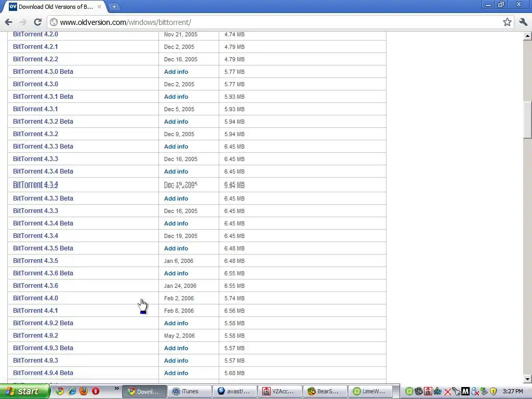Click the May 2, 2006 date cell
532x399 pixels.
pyautogui.click(x=179, y=336)
